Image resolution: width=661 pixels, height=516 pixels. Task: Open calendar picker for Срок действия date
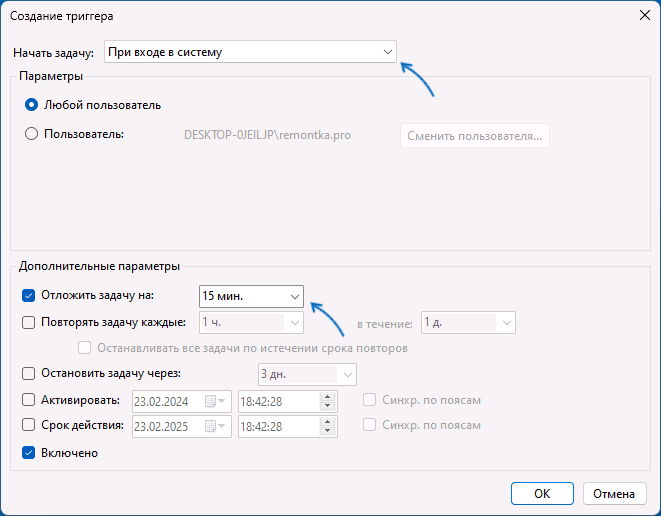click(x=214, y=427)
